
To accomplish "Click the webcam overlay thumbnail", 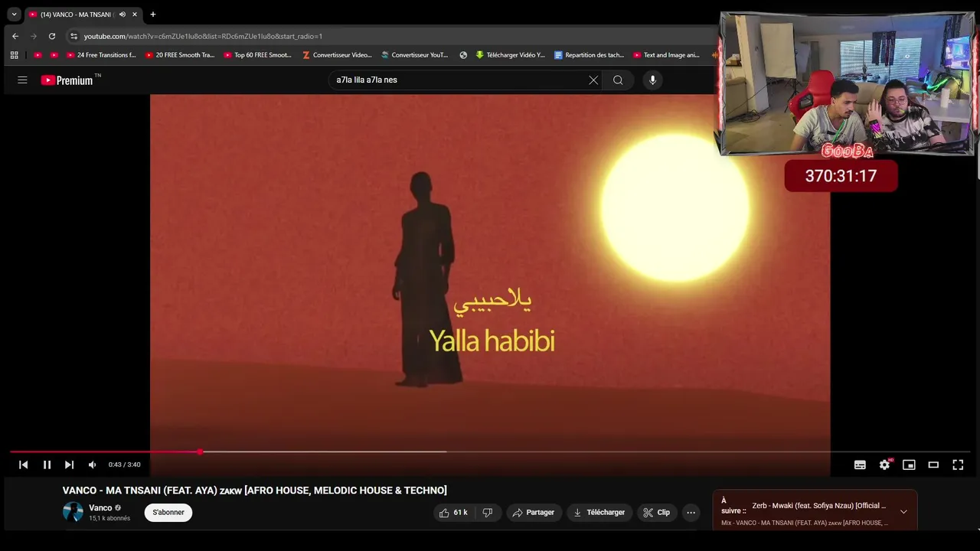I will click(847, 84).
